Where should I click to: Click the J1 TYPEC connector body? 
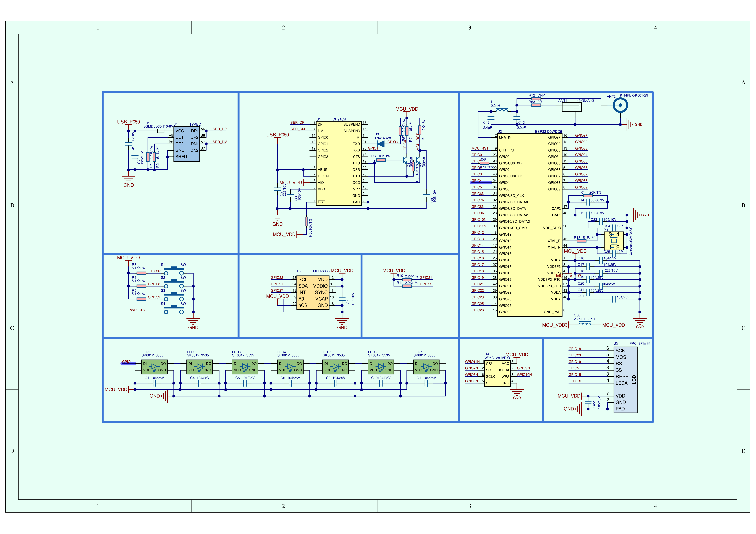pyautogui.click(x=187, y=144)
